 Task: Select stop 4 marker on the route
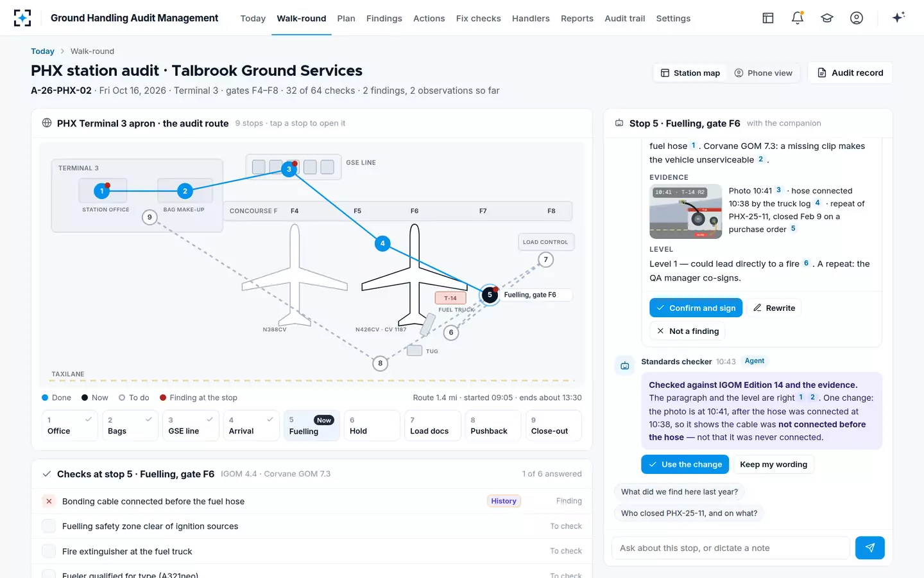[x=382, y=243]
